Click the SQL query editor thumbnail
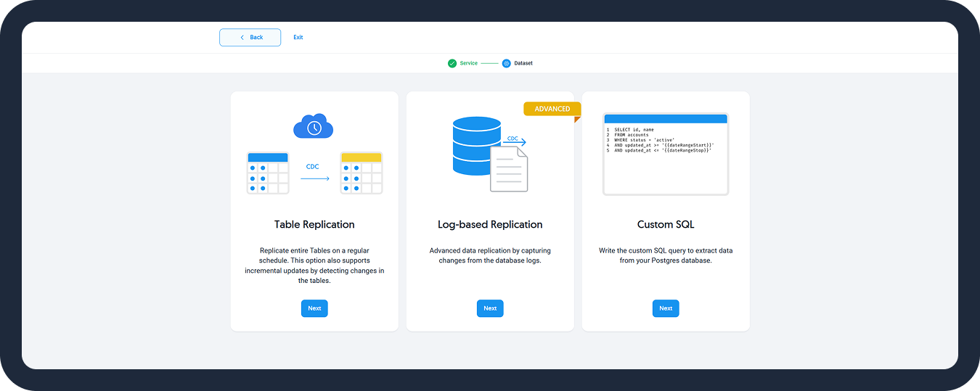 [x=666, y=154]
